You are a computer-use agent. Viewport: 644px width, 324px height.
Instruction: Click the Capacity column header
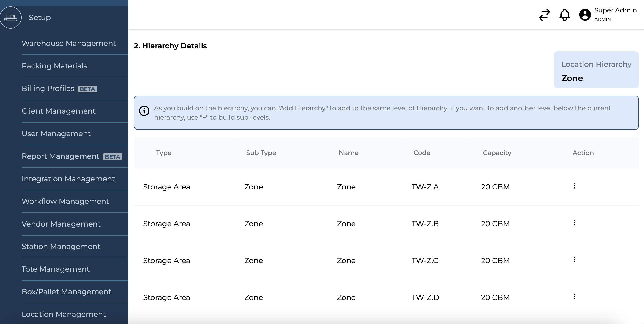pos(497,153)
